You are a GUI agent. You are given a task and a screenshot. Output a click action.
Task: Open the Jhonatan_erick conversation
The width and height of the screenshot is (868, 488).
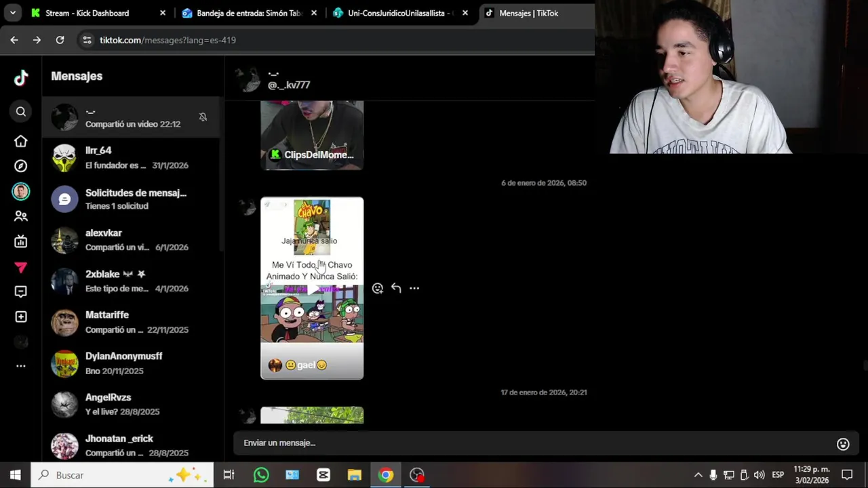pos(132,445)
